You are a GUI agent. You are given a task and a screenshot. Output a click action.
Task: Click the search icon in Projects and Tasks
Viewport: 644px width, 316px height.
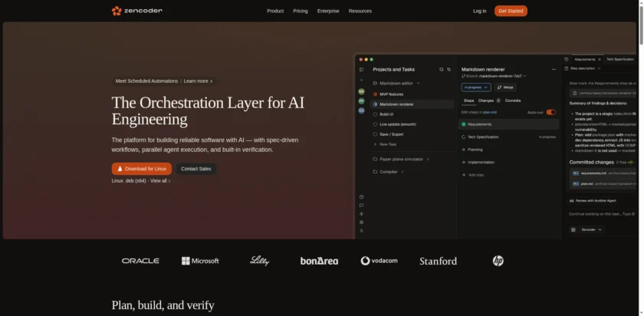coord(442,70)
